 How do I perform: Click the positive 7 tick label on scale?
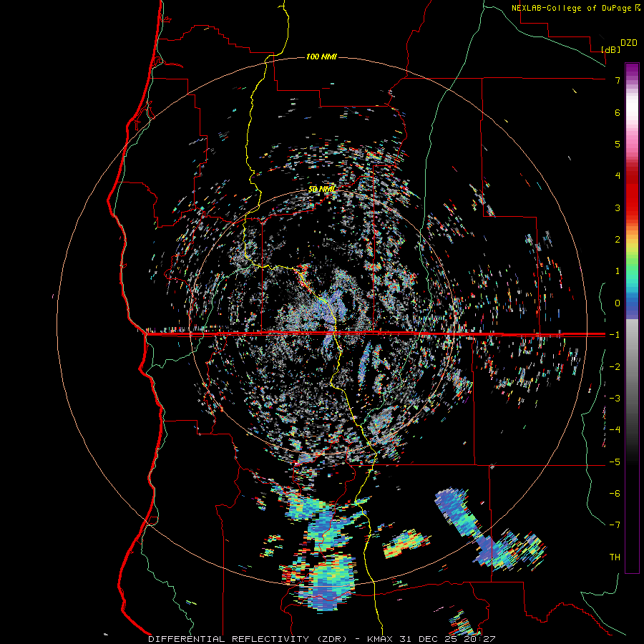click(x=618, y=80)
